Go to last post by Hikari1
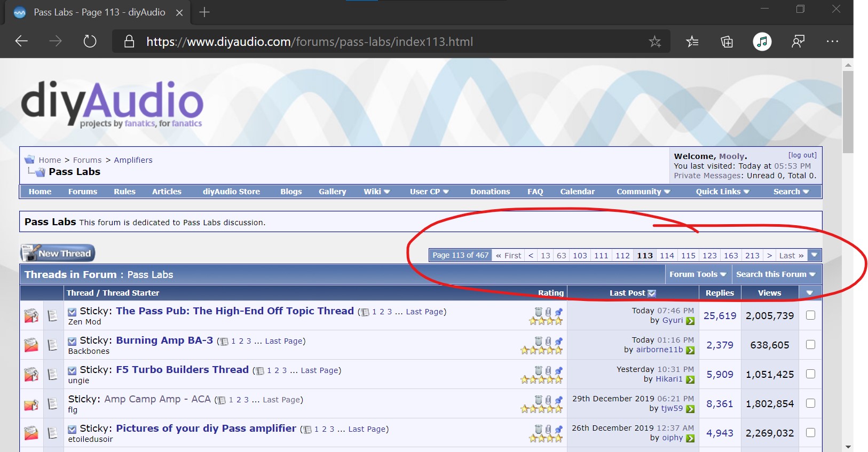 (690, 379)
